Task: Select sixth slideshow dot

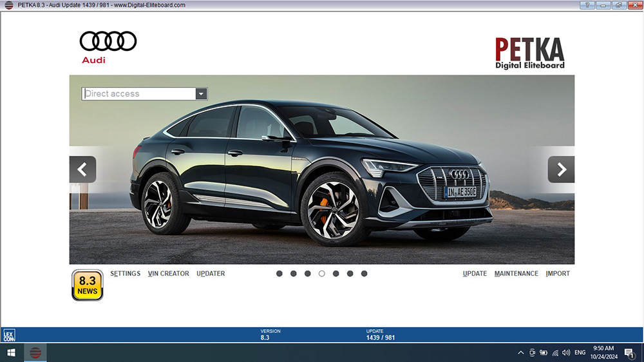Action: (x=350, y=274)
